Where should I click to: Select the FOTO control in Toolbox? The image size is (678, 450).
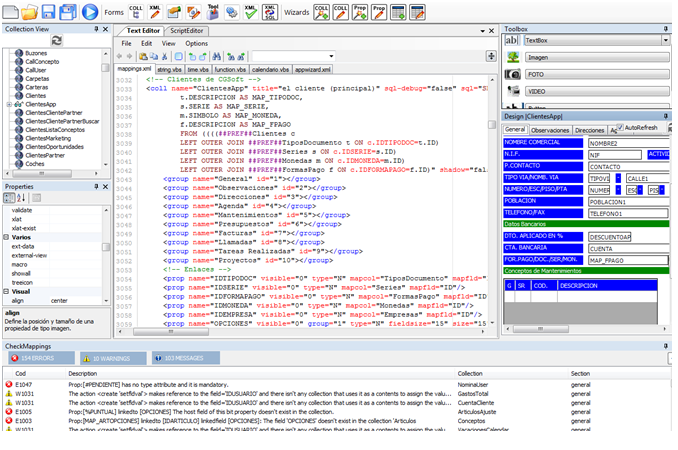coord(597,74)
